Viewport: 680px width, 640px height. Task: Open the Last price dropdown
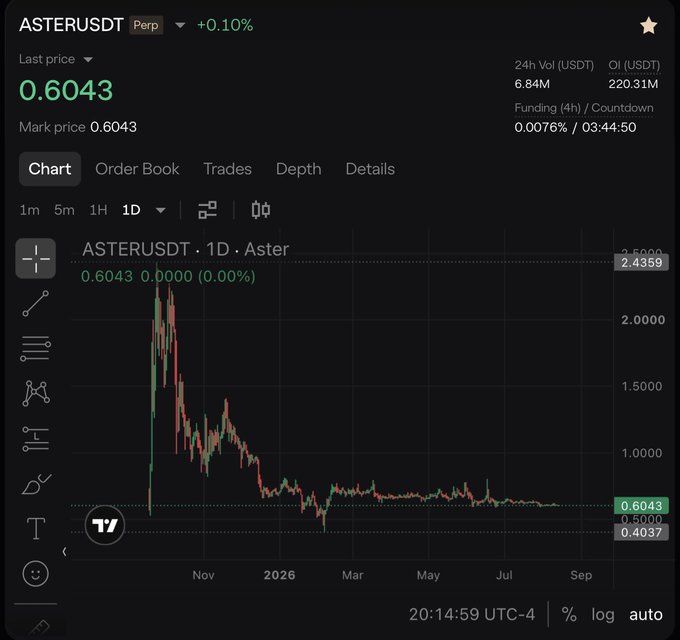88,59
